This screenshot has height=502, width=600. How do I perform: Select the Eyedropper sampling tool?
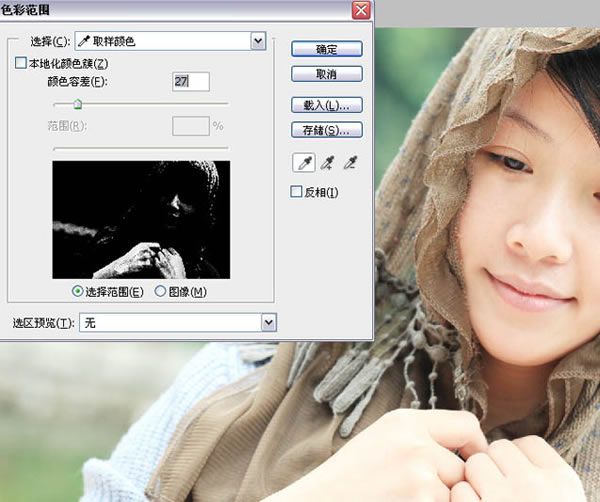304,163
